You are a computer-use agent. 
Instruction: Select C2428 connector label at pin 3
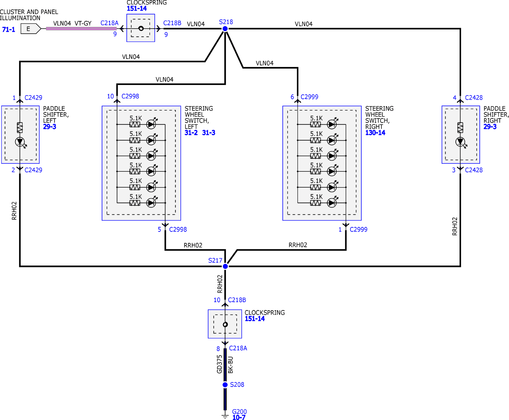point(474,170)
